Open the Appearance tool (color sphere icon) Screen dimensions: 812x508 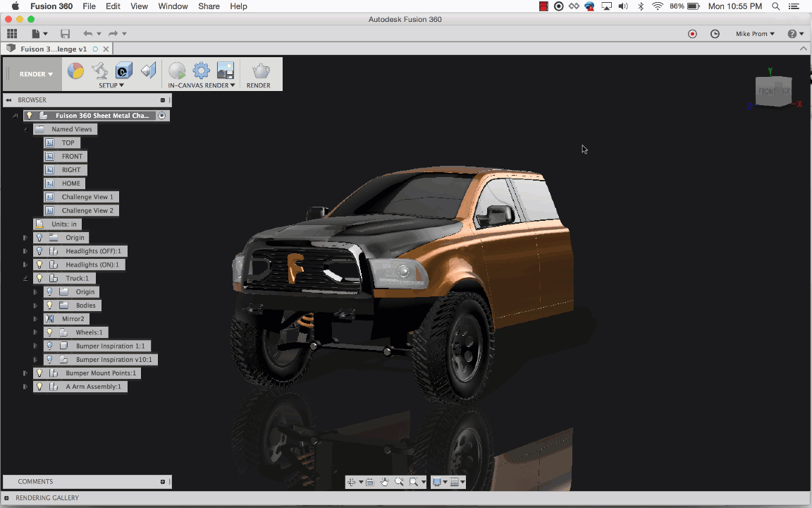(x=75, y=71)
